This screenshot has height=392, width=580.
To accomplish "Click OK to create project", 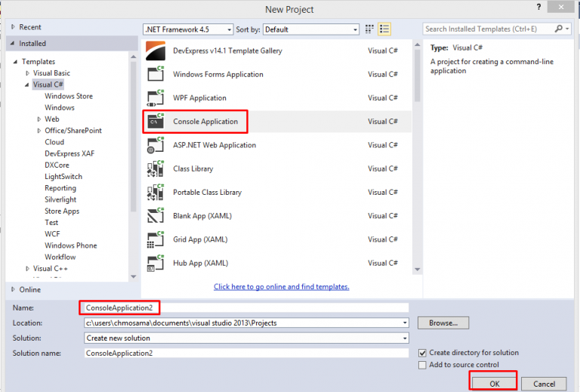I will click(x=494, y=384).
